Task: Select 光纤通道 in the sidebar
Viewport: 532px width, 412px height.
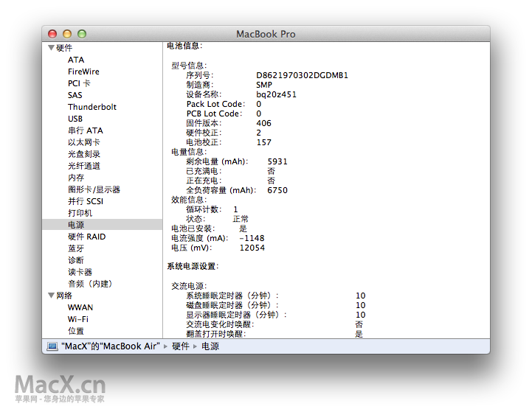Action: pos(84,166)
